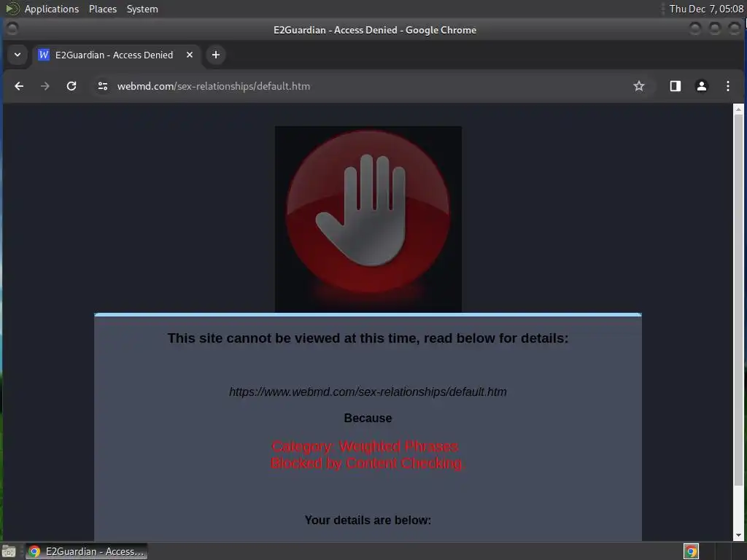This screenshot has width=747, height=560.
Task: Click the scrollbar down arrow
Action: coord(738,535)
